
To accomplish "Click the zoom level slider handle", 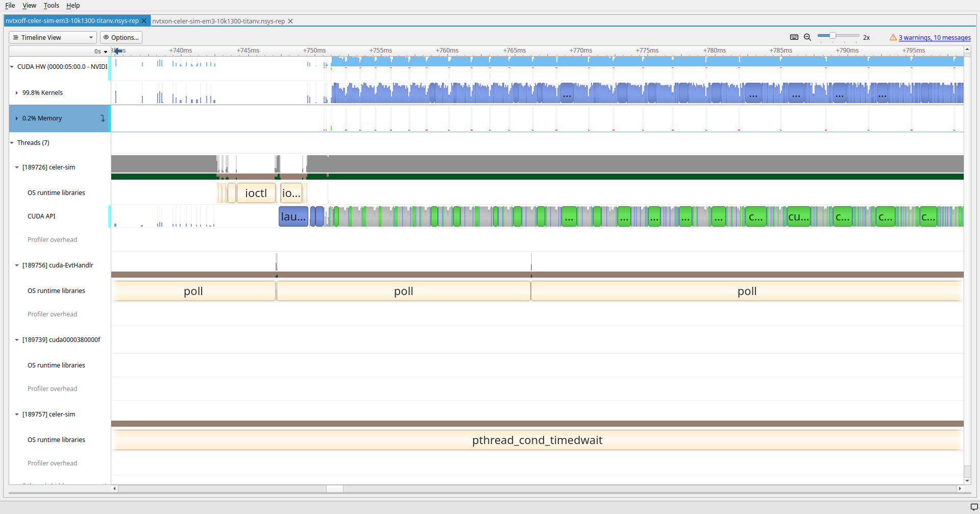I will click(832, 36).
